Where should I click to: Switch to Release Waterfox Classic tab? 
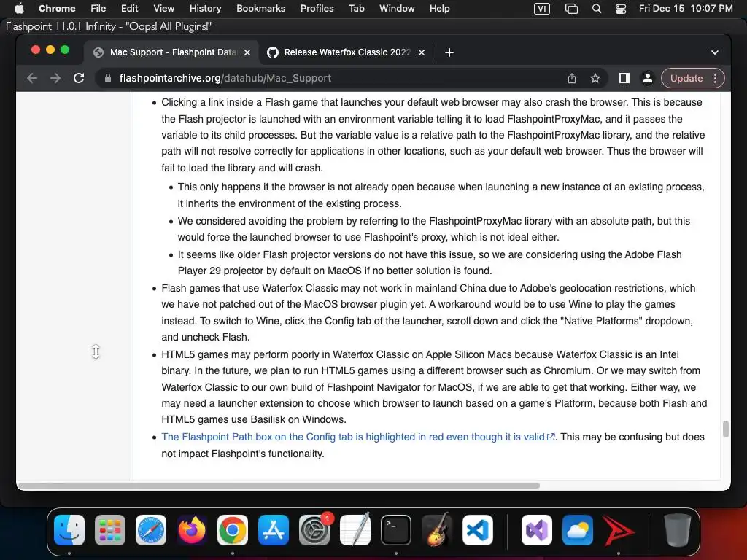(347, 52)
